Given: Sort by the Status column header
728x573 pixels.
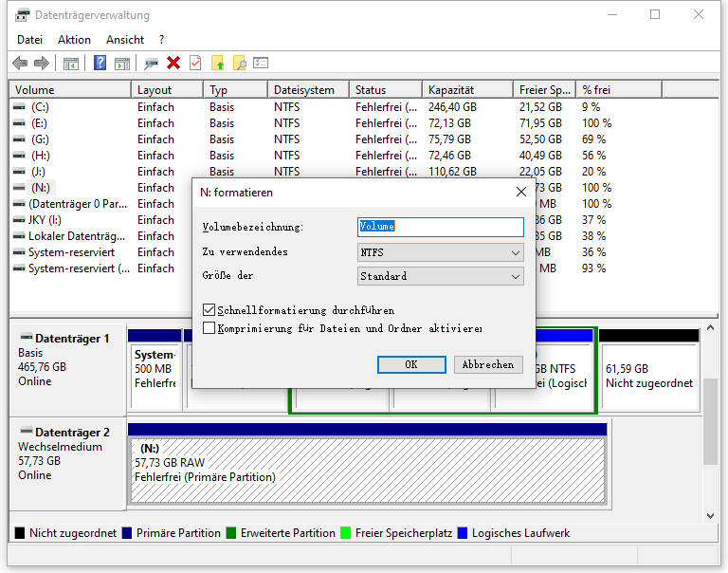Looking at the screenshot, I should [386, 90].
